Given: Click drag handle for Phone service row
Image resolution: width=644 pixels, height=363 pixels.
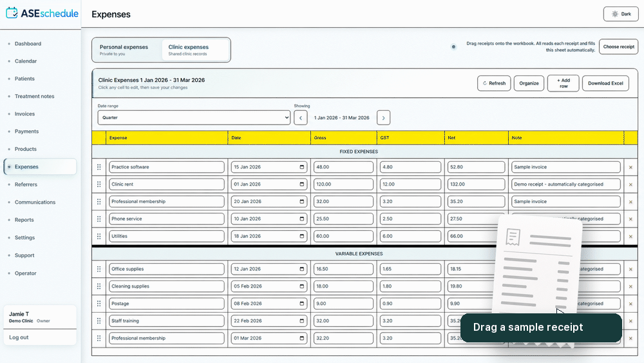Looking at the screenshot, I should click(x=99, y=219).
